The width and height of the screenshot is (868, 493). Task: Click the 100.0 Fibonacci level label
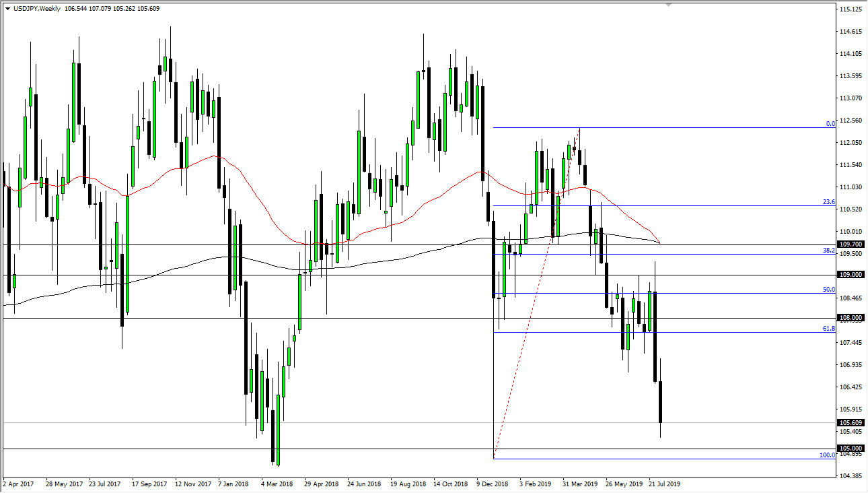[828, 455]
